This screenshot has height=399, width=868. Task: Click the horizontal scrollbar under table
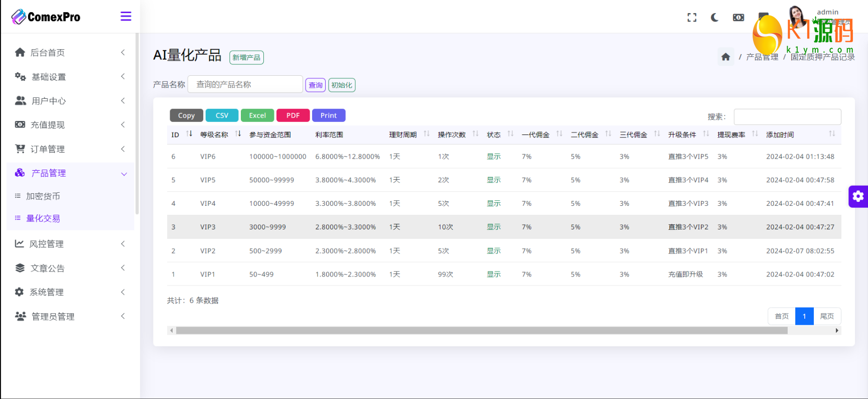482,330
